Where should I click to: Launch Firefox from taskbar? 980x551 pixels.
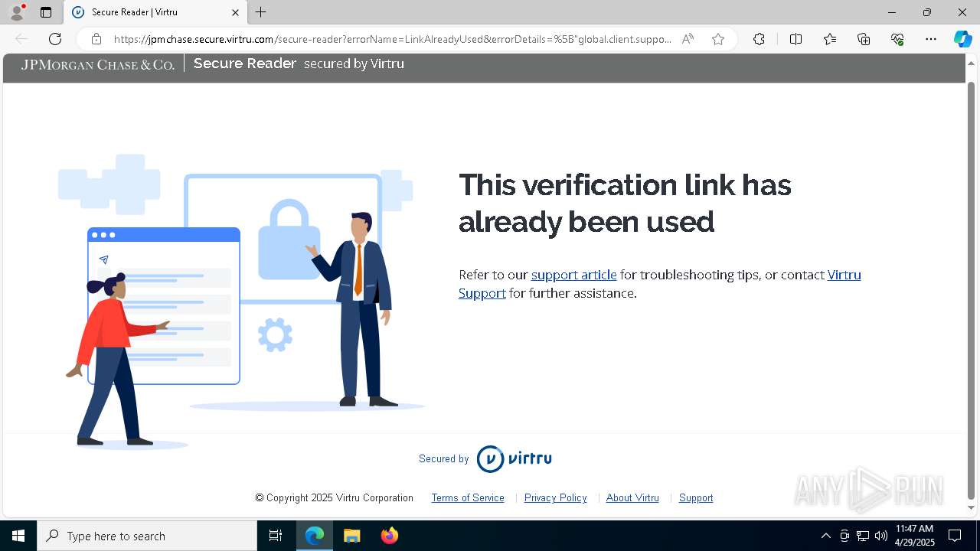coord(389,536)
